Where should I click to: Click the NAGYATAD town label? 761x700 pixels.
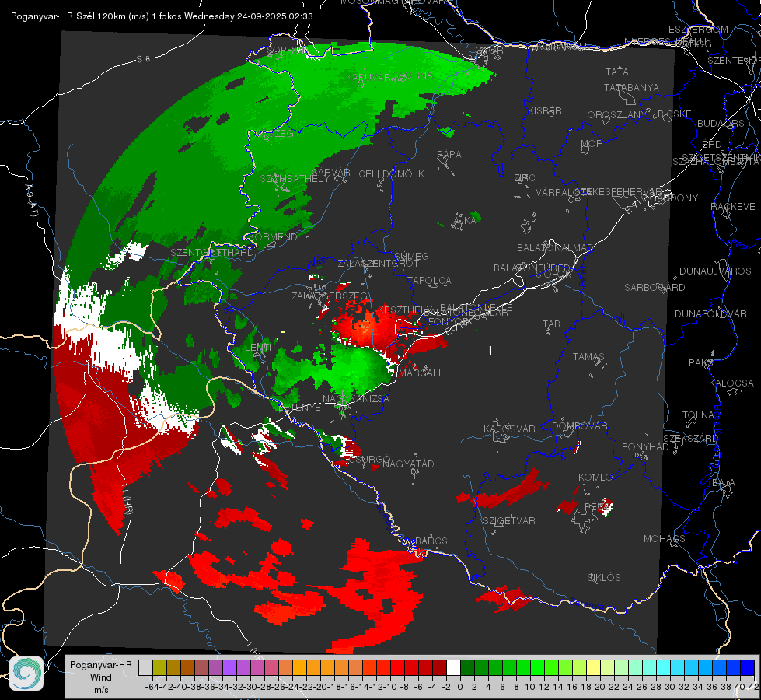click(408, 464)
